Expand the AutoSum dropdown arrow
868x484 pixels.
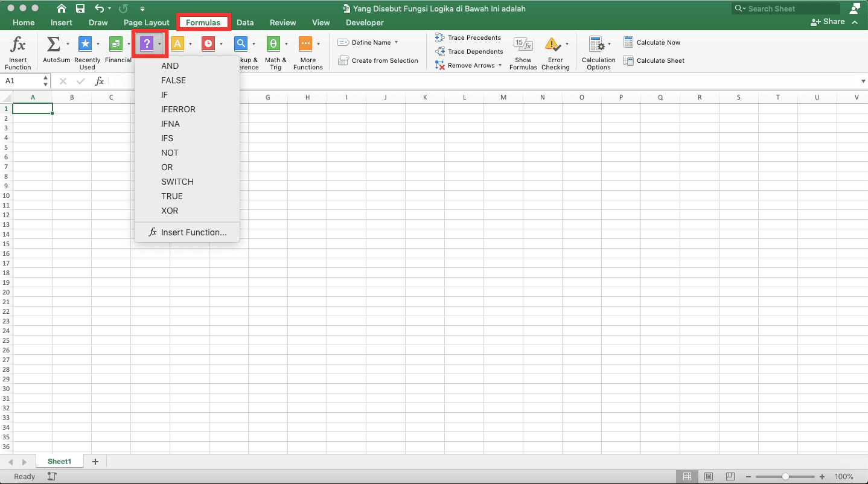point(68,44)
